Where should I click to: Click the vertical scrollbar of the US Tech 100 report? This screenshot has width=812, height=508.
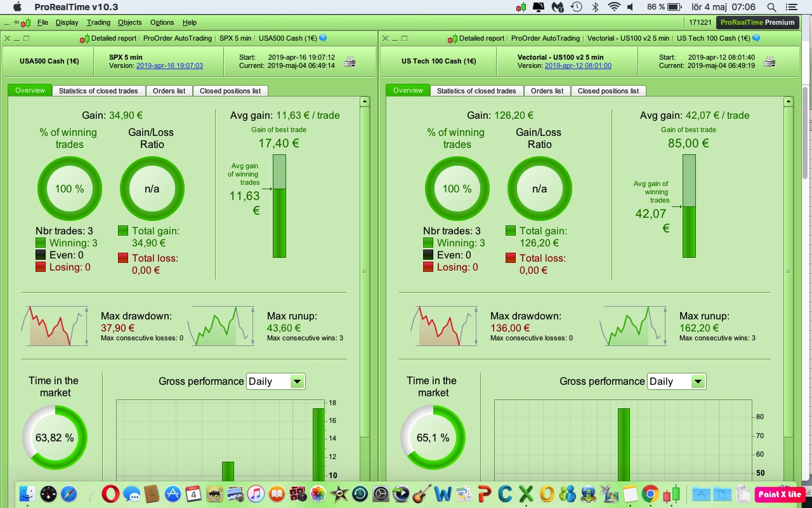(788, 271)
